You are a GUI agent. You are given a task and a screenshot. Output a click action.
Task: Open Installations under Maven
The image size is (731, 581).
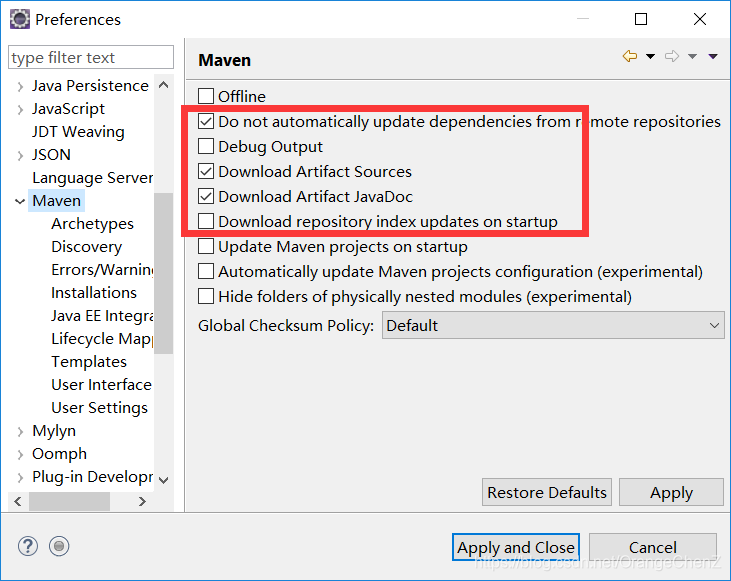pyautogui.click(x=94, y=293)
